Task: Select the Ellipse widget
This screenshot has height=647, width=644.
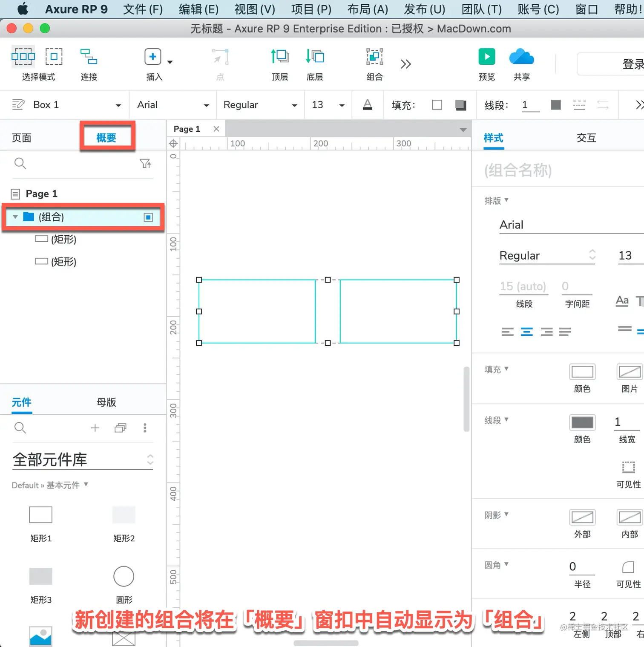Action: coord(124,576)
